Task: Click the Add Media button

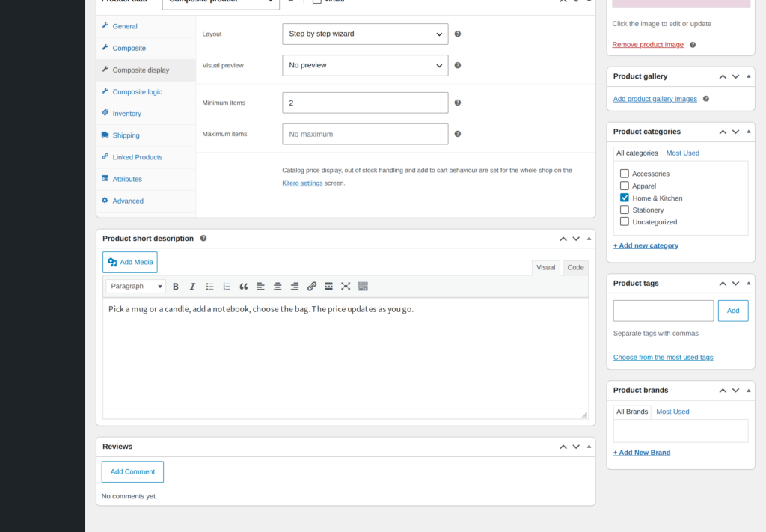Action: pos(130,263)
